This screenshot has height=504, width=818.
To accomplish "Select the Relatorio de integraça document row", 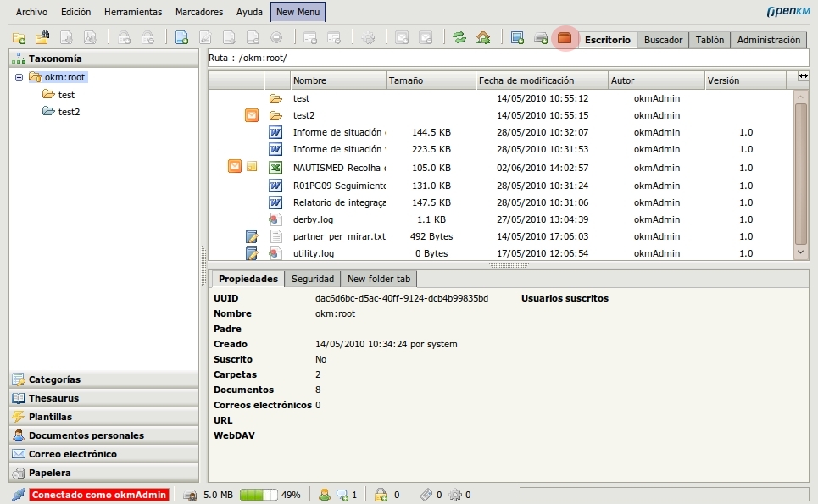I will [501, 202].
